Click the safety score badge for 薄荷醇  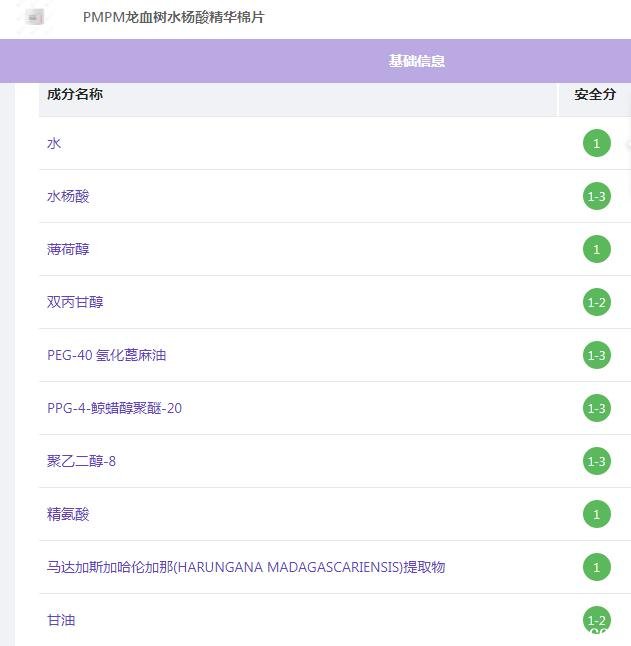tap(596, 249)
